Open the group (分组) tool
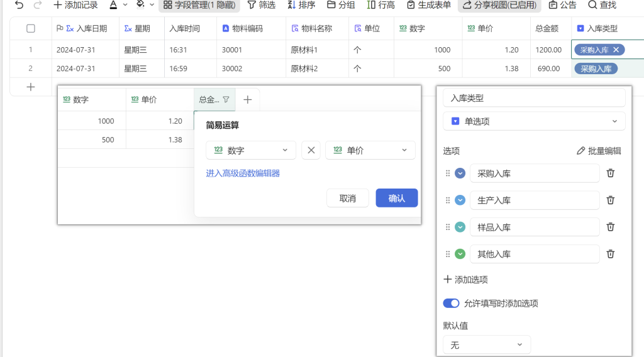 tap(341, 5)
